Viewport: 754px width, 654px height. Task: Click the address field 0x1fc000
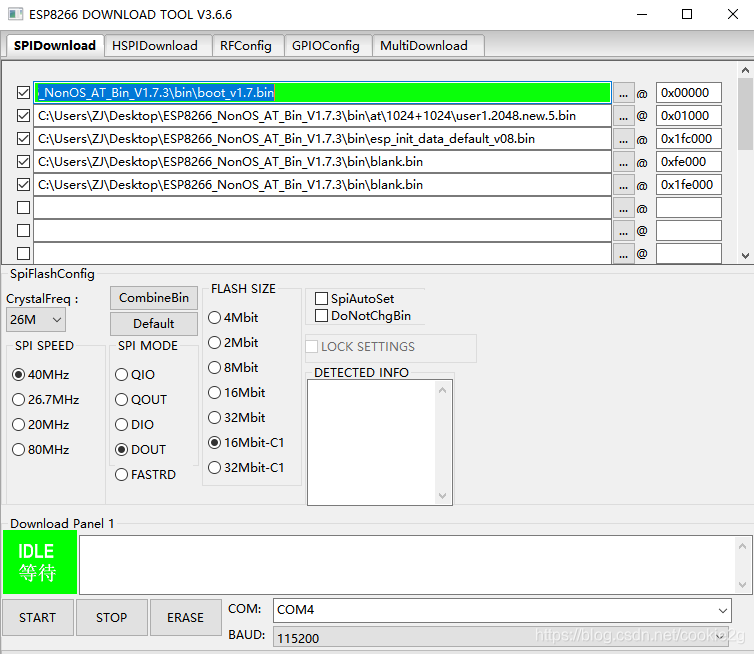pos(689,138)
